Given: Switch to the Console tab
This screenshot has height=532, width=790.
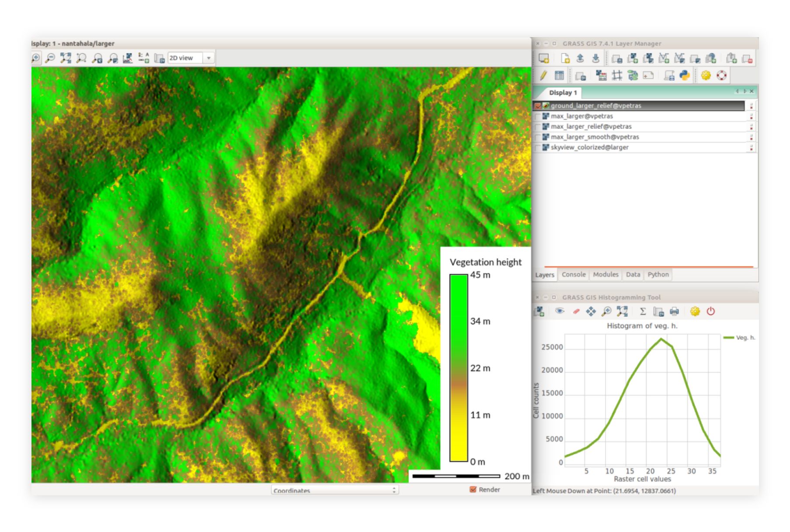Looking at the screenshot, I should [x=573, y=274].
